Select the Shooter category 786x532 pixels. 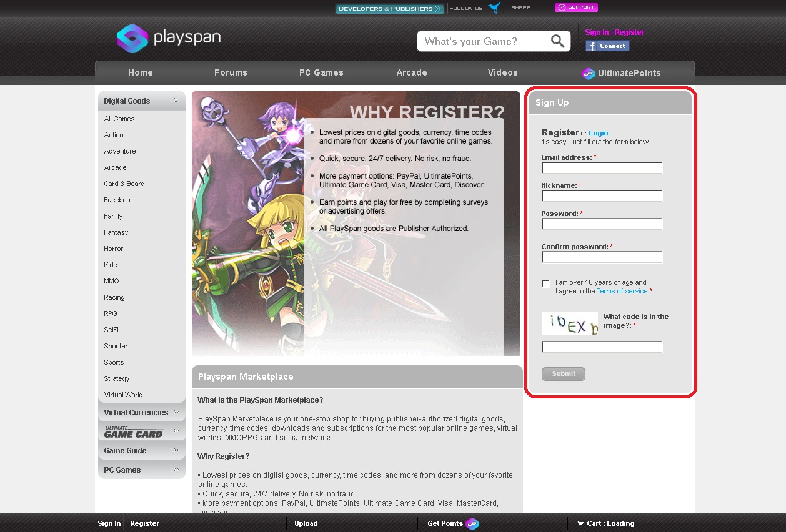tap(116, 346)
